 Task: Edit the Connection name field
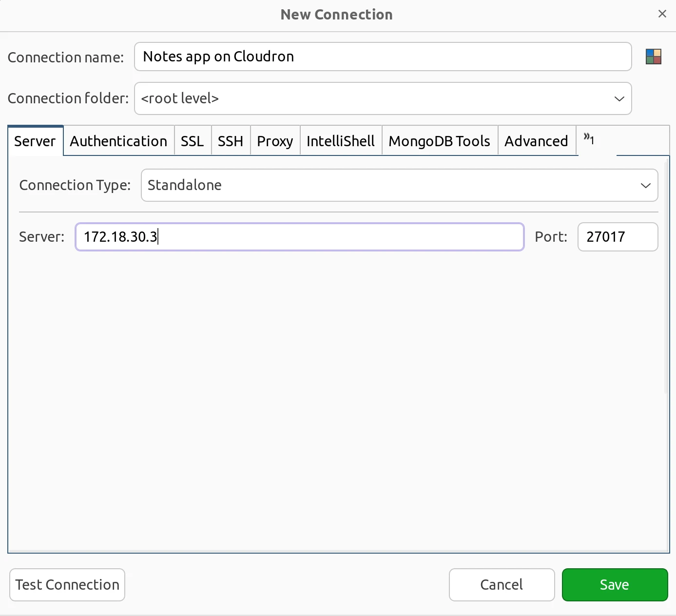(x=383, y=57)
